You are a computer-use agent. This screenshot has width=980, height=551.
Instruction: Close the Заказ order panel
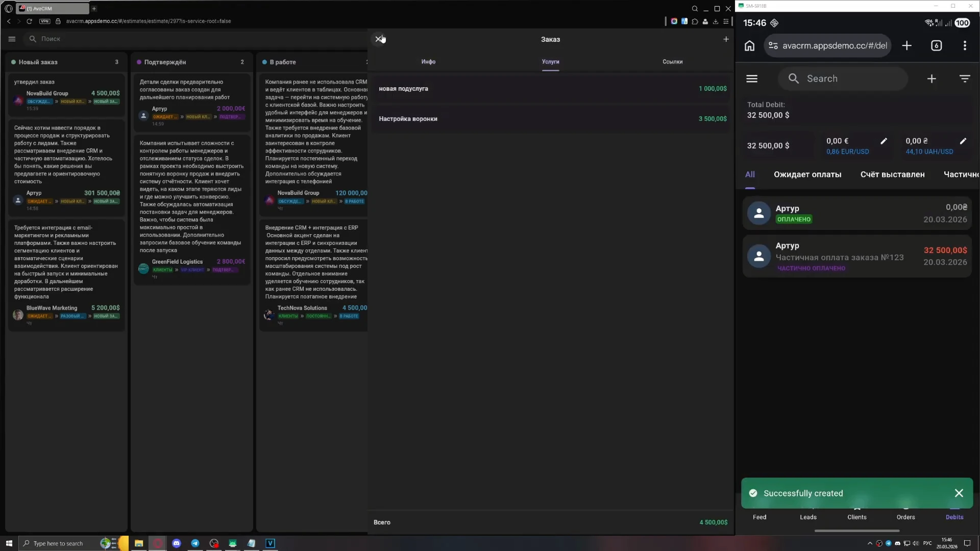[x=378, y=39]
